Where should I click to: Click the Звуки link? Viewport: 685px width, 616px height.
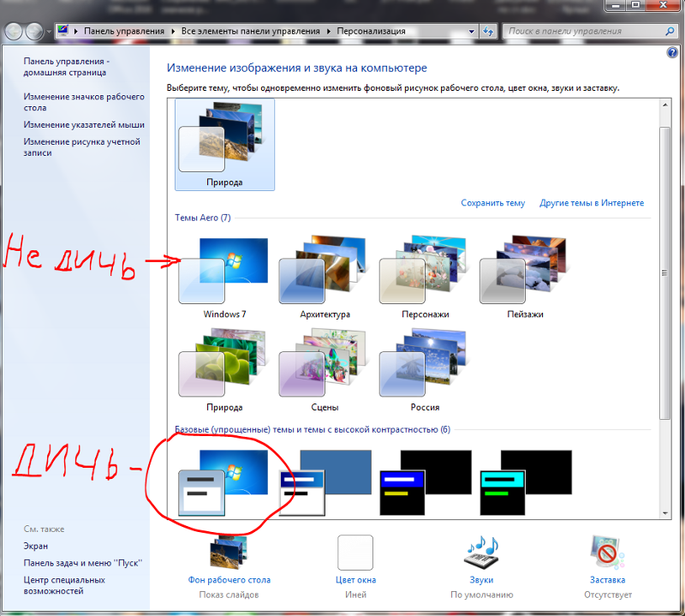[481, 580]
